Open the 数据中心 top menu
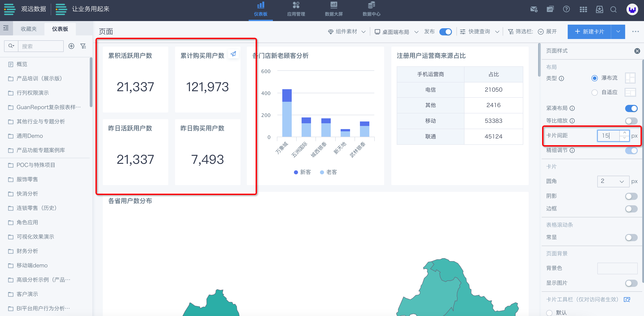The image size is (644, 316). coord(371,9)
